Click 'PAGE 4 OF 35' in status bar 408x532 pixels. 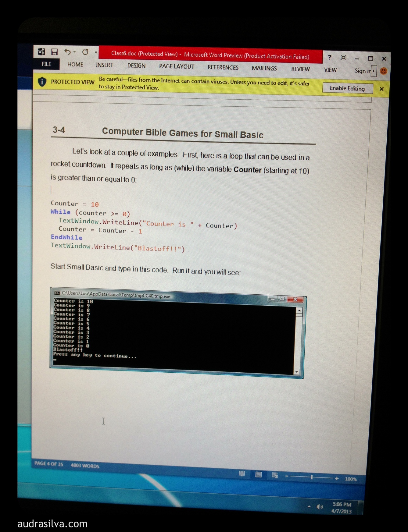48,464
